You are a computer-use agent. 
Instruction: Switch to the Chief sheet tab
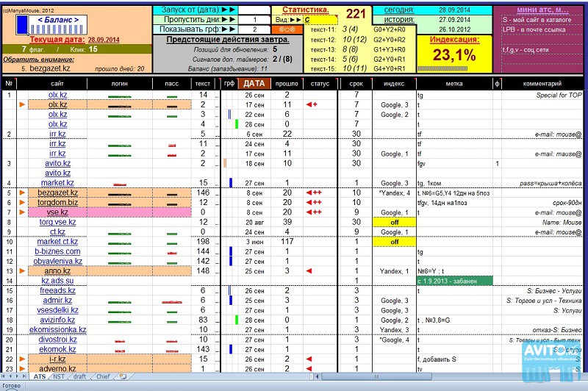104,376
